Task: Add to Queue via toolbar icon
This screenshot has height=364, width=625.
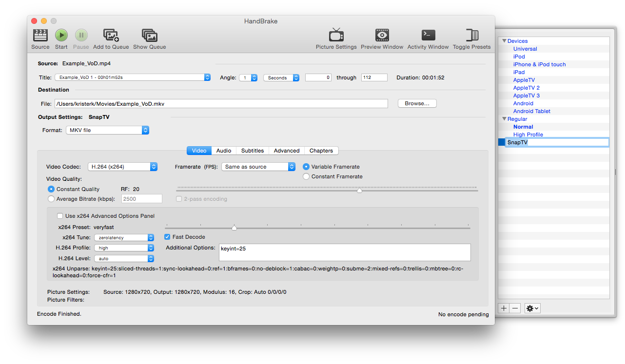Action: (x=111, y=35)
